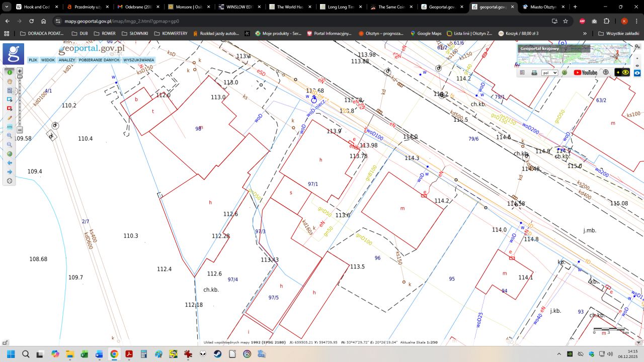Open browser tab search dropdown arrow
This screenshot has width=644, height=362.
click(7, 7)
